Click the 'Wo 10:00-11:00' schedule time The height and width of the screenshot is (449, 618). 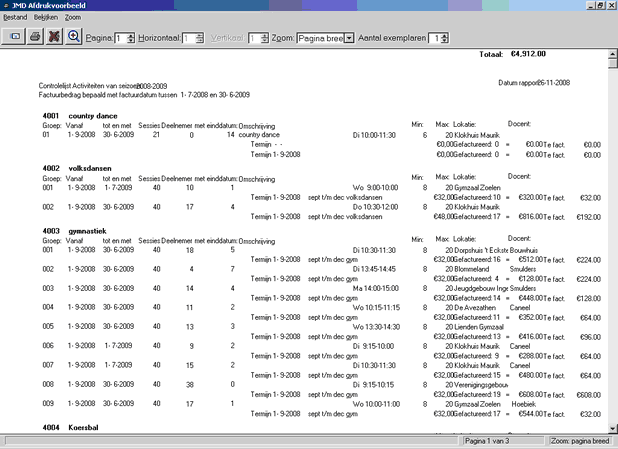(x=376, y=404)
